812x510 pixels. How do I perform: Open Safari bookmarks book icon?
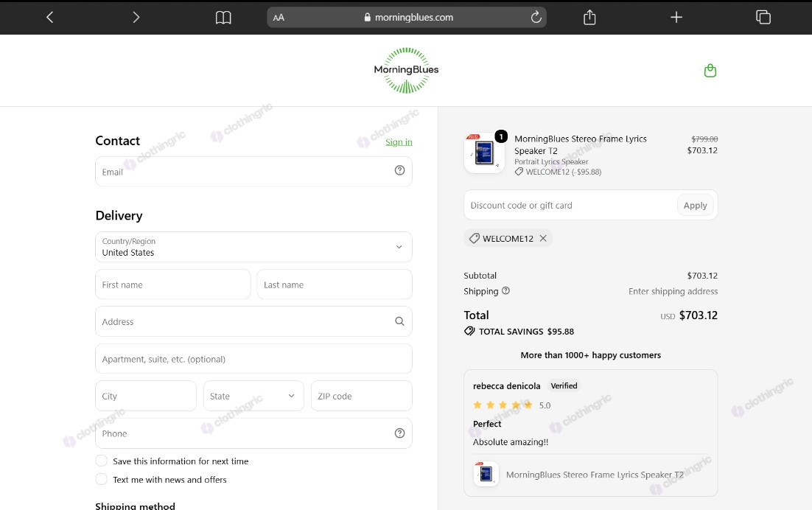[x=223, y=18]
